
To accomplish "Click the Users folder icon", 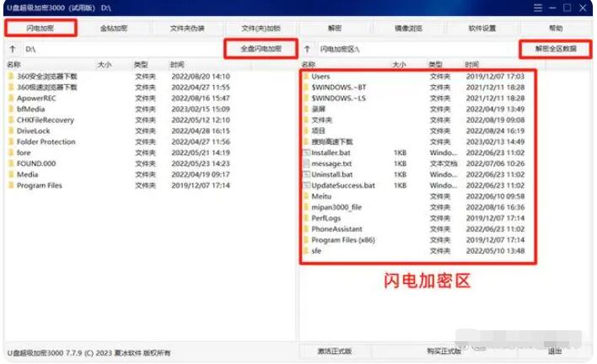I will [x=305, y=77].
